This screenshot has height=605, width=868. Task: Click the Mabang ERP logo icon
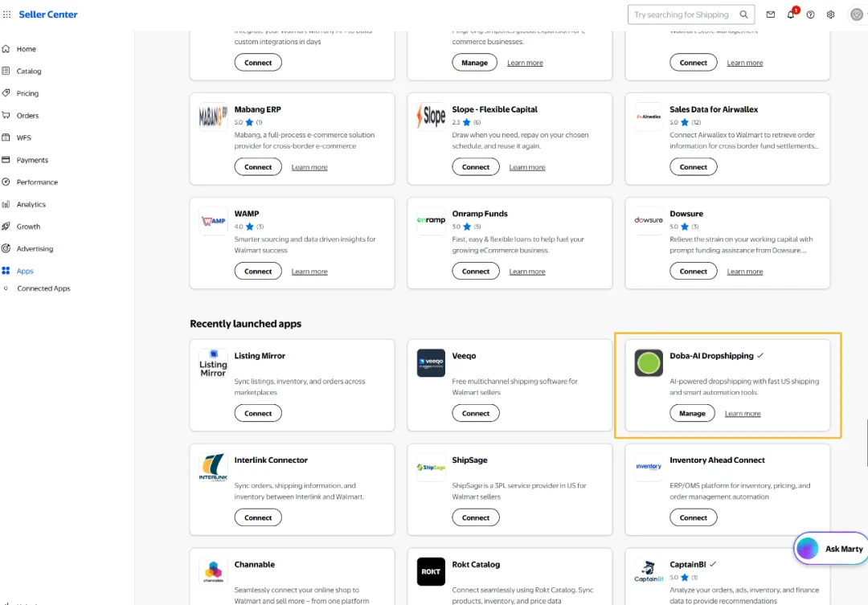coord(213,117)
